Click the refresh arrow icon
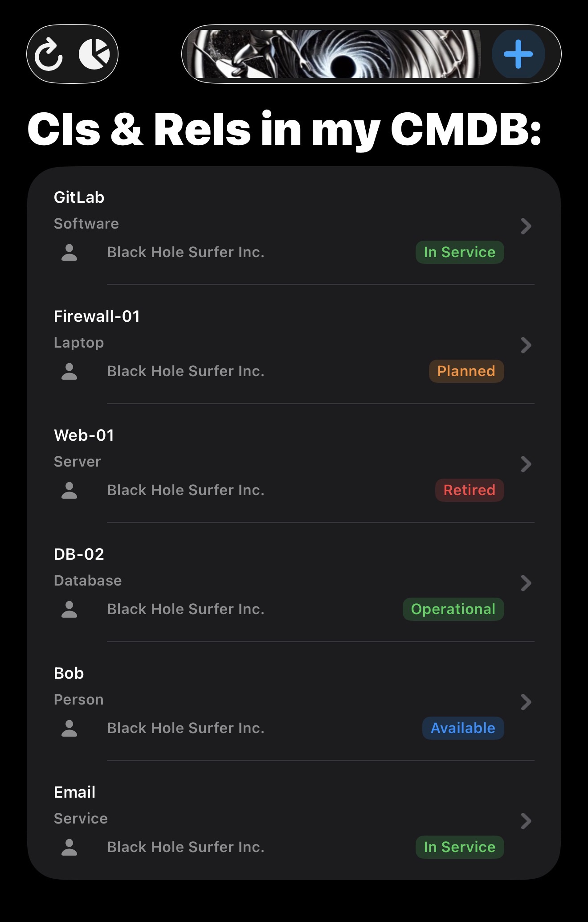 click(49, 54)
